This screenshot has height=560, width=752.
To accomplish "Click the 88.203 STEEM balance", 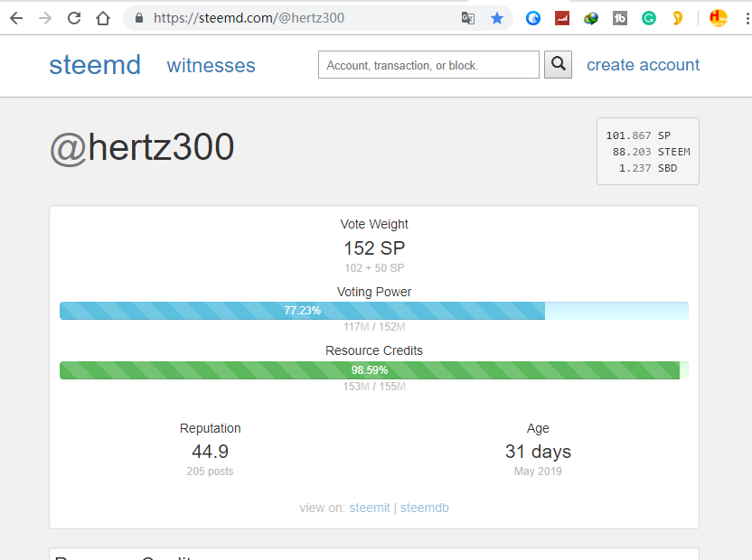I will [651, 152].
